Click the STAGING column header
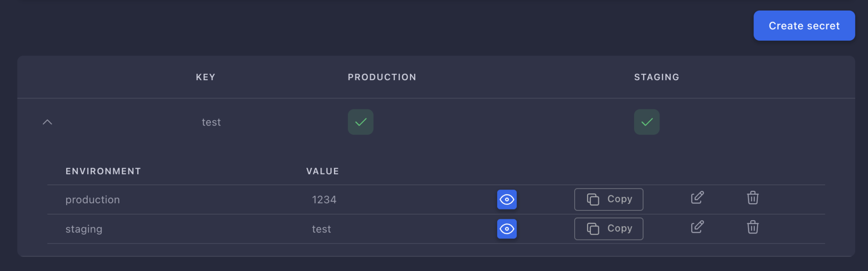This screenshot has width=868, height=271. coord(657,77)
